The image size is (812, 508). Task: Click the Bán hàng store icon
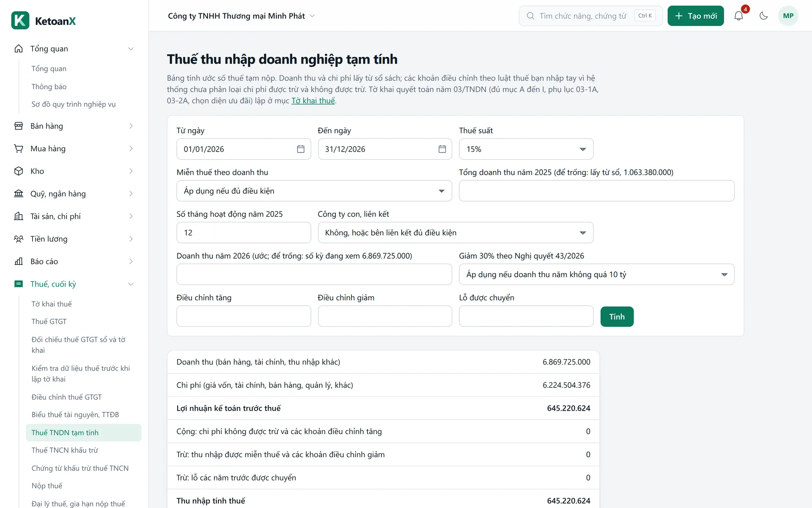pos(19,126)
